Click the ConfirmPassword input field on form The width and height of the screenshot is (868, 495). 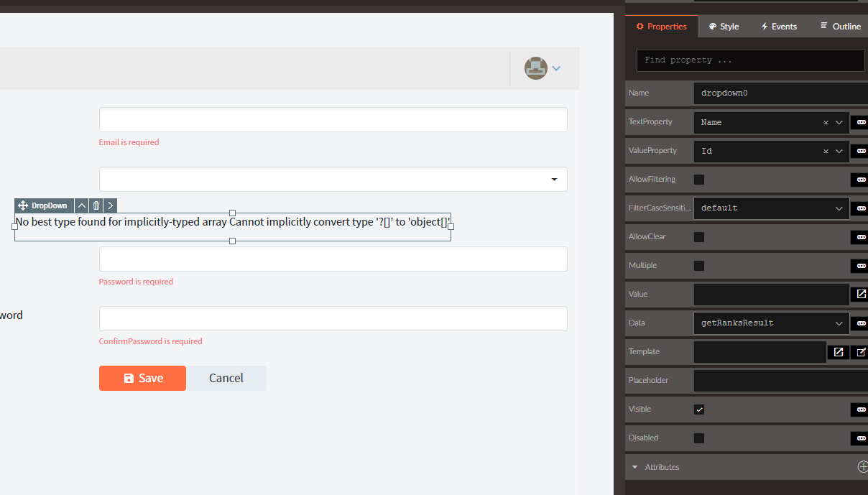pos(333,319)
